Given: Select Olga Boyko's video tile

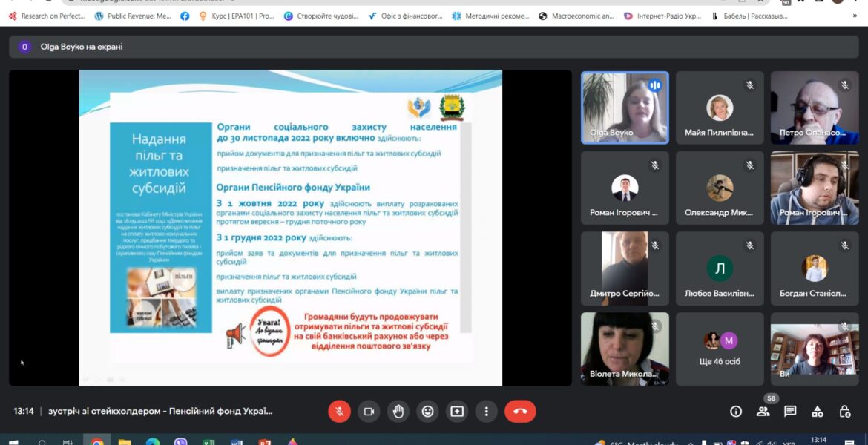Looking at the screenshot, I should pyautogui.click(x=625, y=108).
